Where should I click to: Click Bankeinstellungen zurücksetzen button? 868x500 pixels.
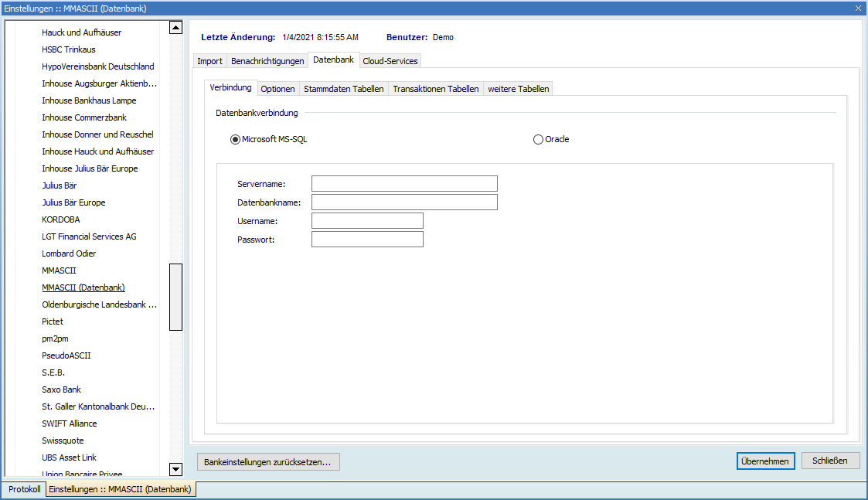267,462
